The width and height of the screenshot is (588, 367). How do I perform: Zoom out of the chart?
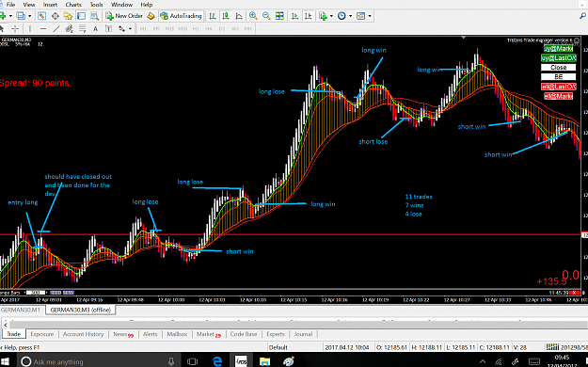[x=266, y=16]
